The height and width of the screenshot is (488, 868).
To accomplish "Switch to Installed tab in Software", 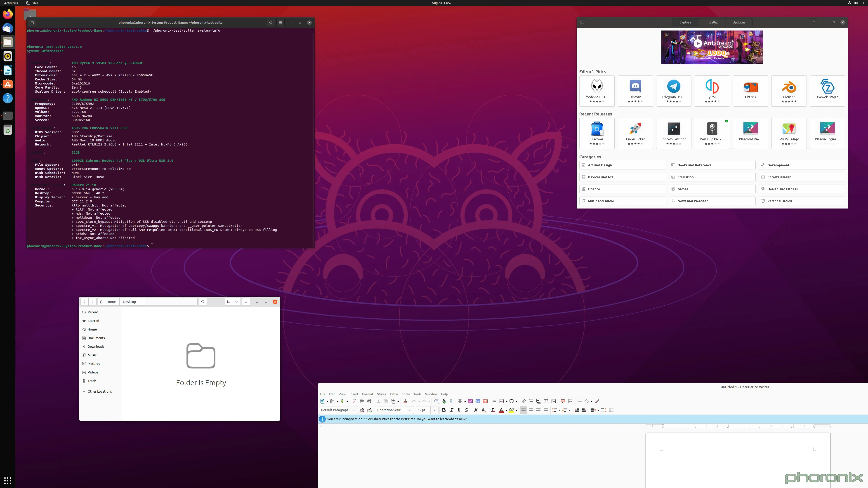I will [712, 23].
